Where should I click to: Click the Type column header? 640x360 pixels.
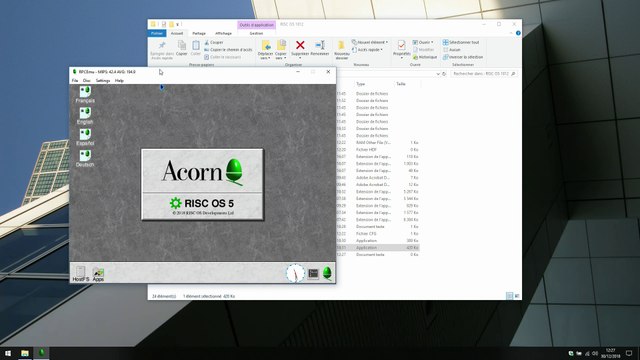tap(360, 84)
